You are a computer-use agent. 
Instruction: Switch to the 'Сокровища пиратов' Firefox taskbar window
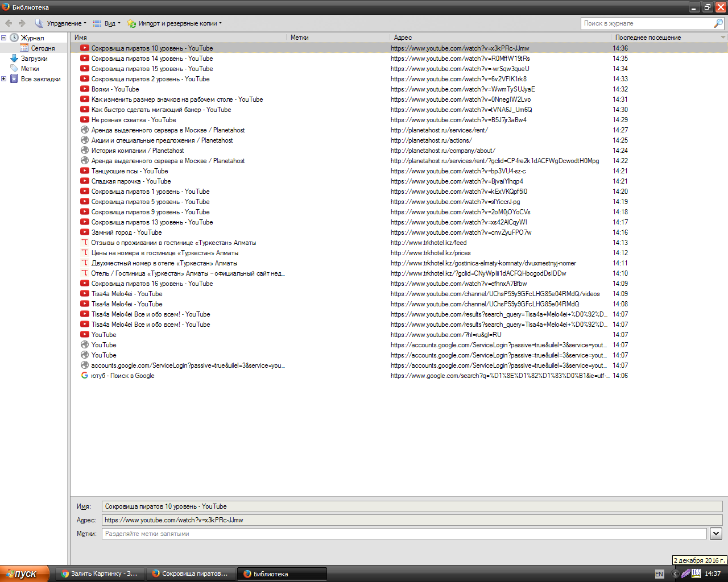191,574
